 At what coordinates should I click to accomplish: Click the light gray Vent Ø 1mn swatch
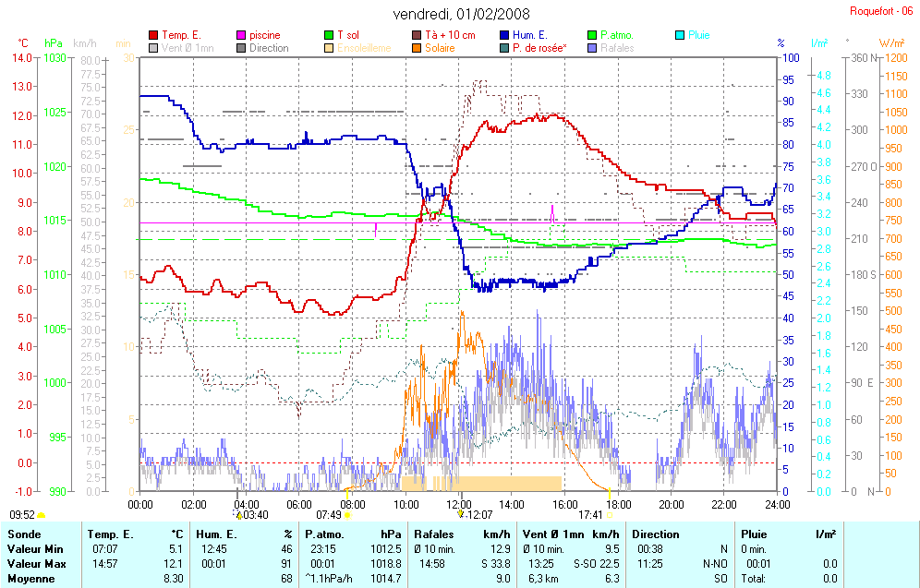point(153,48)
